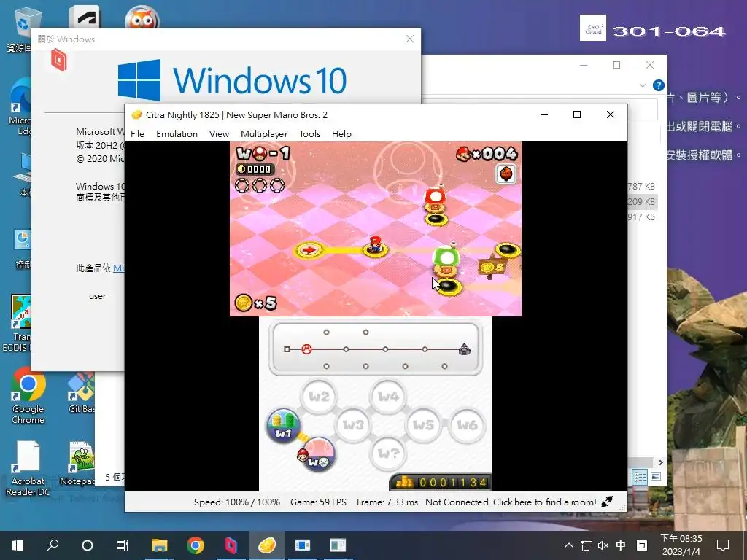Open the Tools menu in Citra
The width and height of the screenshot is (747, 560).
(309, 134)
